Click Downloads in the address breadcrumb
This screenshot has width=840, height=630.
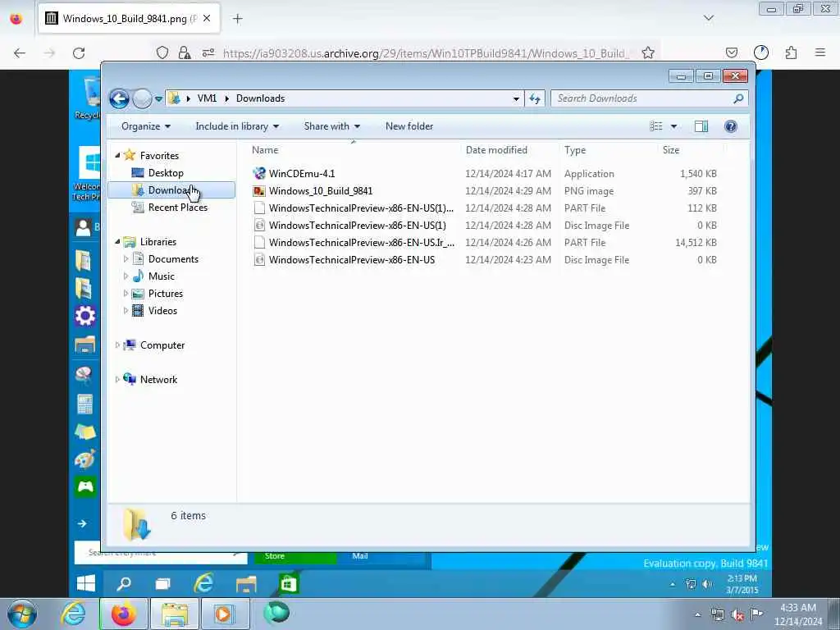260,98
